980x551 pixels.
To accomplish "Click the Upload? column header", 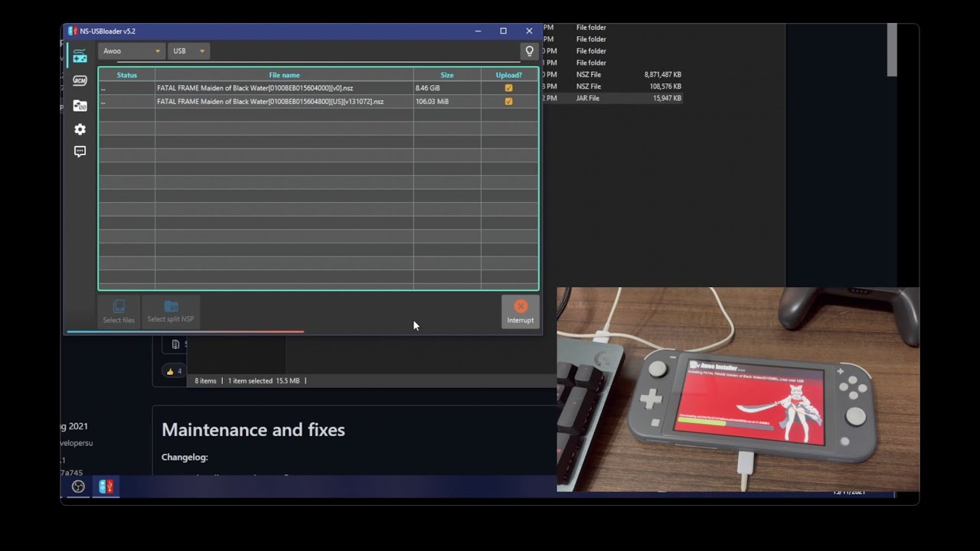I will (509, 75).
